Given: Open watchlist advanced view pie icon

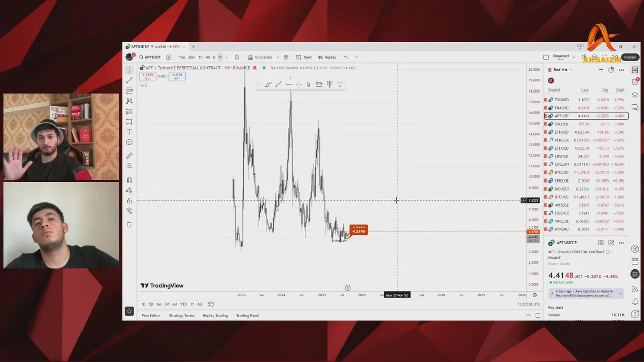Looking at the screenshot, I should click(611, 70).
